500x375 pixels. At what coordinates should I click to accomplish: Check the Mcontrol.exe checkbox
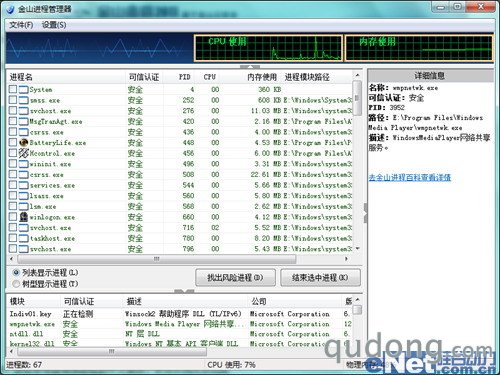click(x=13, y=153)
